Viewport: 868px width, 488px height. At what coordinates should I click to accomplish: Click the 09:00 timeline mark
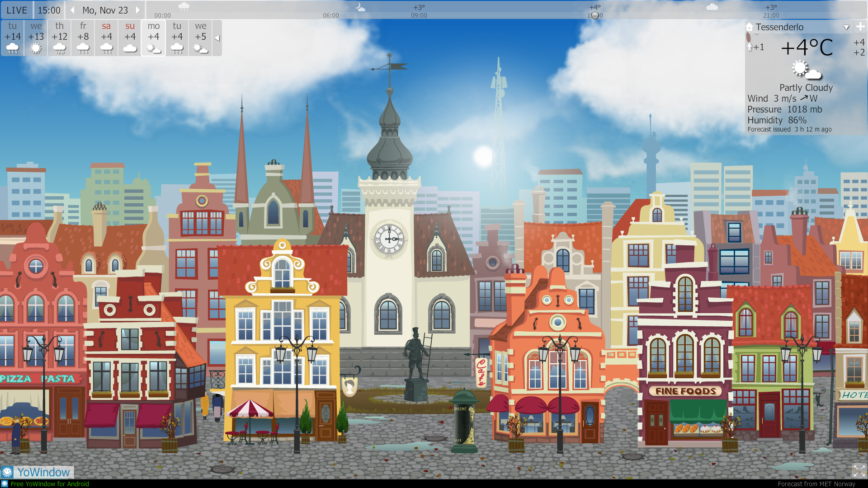[419, 15]
